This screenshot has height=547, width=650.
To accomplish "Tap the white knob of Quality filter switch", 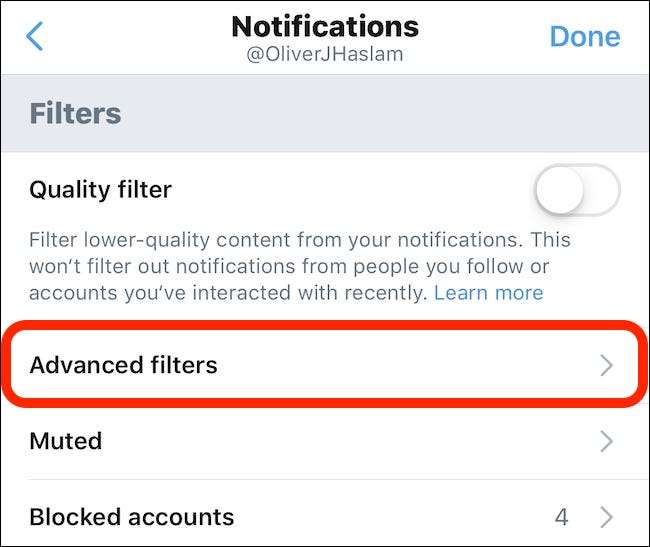I will point(559,190).
